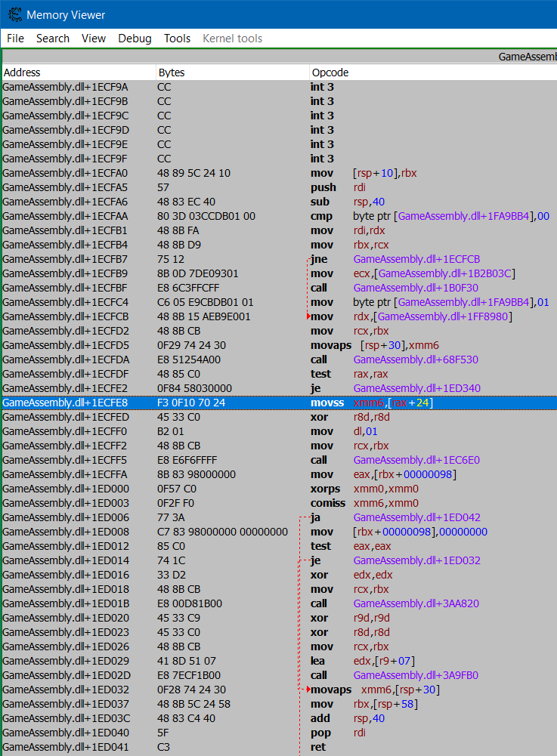The height and width of the screenshot is (756, 557).
Task: Select the push rdi instruction row
Action: 280,187
